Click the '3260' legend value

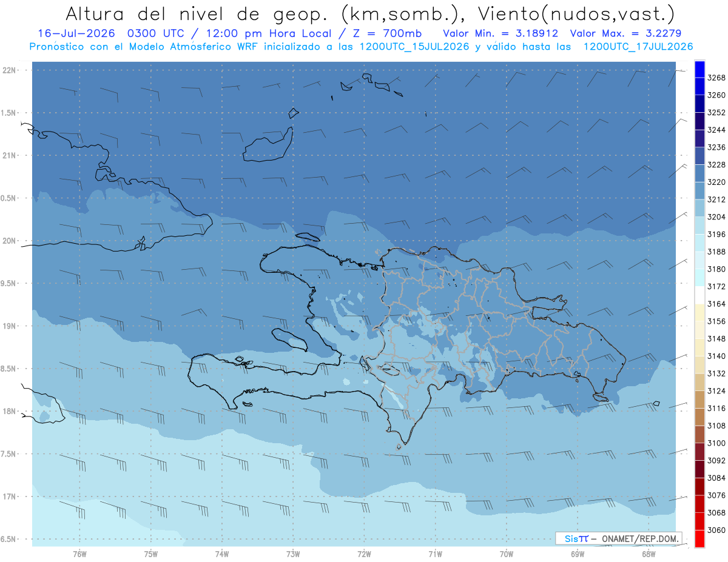click(x=716, y=95)
